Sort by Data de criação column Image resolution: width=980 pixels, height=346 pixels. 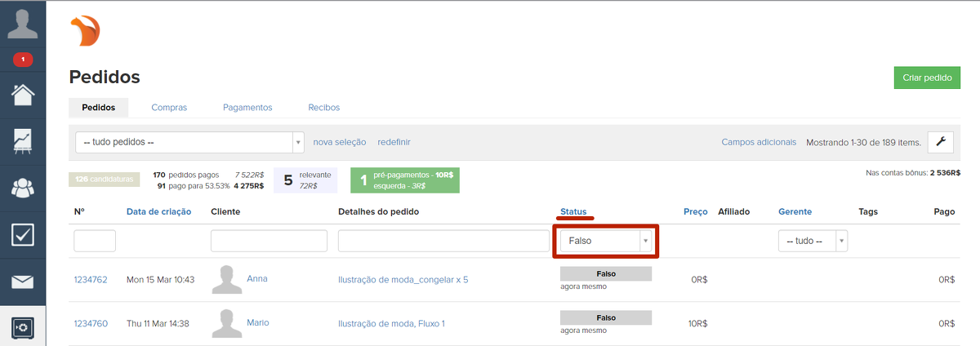pyautogui.click(x=158, y=211)
